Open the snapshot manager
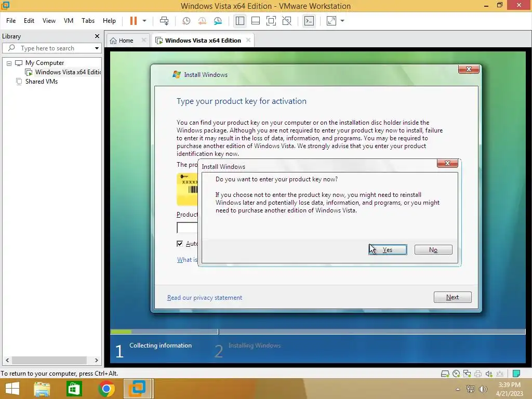 (218, 21)
